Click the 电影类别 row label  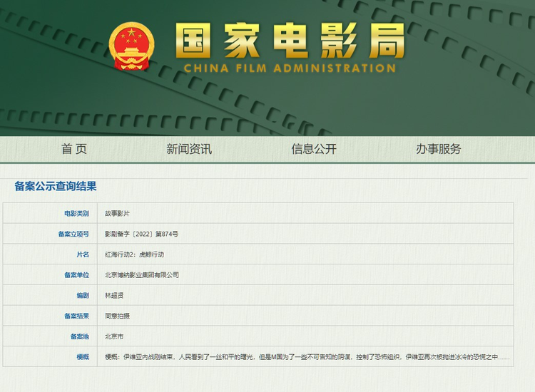(x=76, y=213)
